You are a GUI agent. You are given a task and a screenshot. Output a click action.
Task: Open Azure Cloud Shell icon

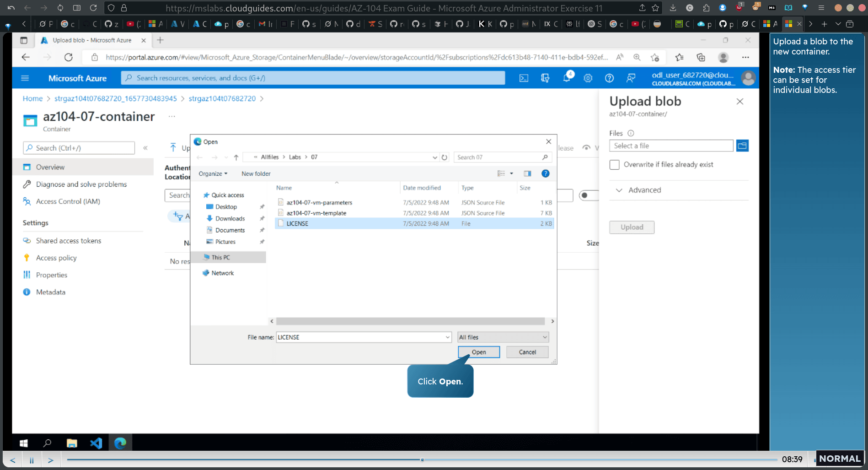click(524, 78)
